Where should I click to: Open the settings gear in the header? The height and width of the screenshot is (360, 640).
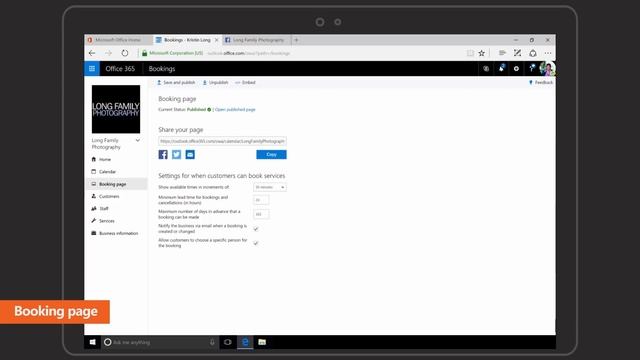coord(516,69)
